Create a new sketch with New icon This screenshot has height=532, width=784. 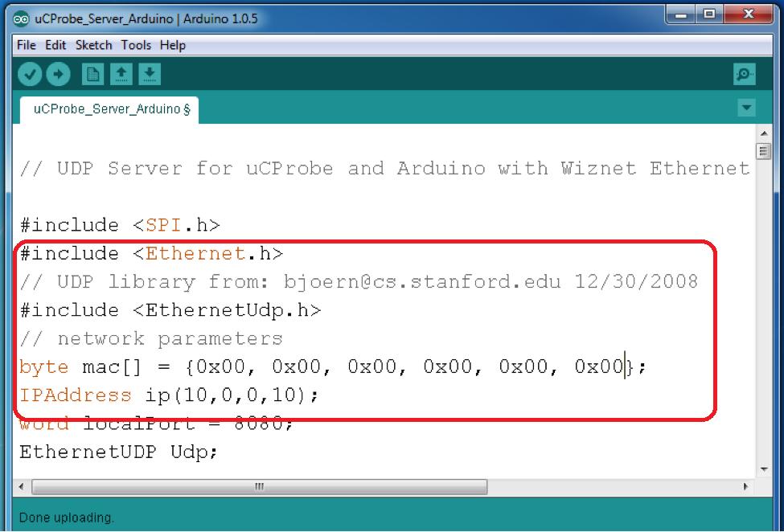(92, 75)
